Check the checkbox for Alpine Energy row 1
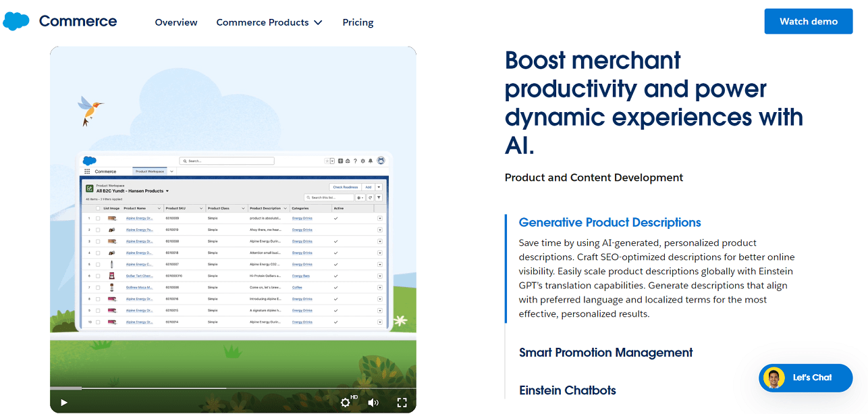Image resolution: width=868 pixels, height=414 pixels. click(99, 218)
